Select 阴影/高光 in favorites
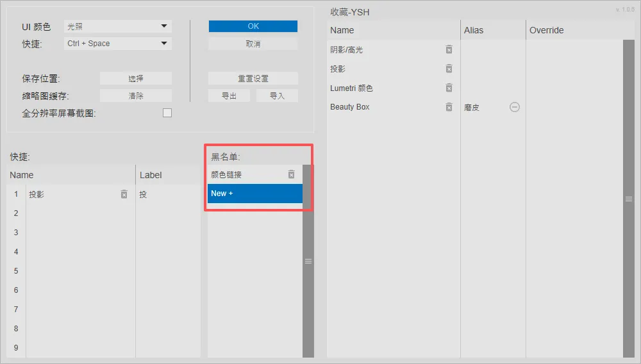This screenshot has width=641, height=364. pos(346,50)
